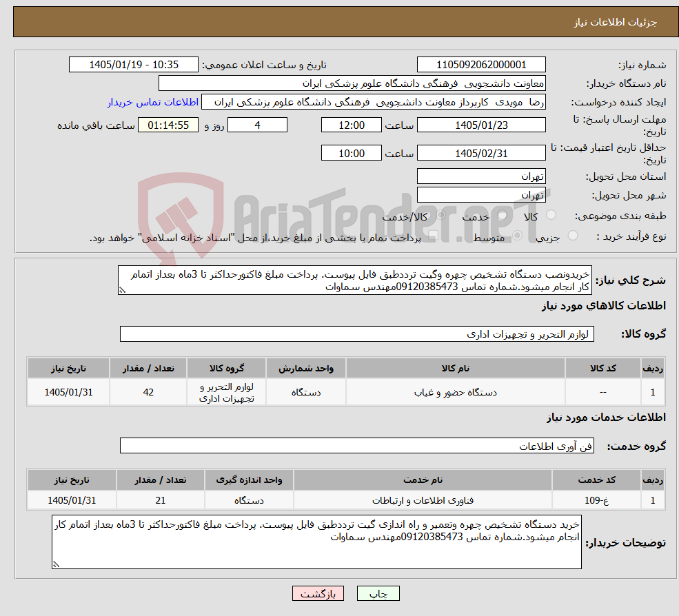The image size is (679, 616).
Task: Click the کد کالا column header
Action: click(x=603, y=369)
